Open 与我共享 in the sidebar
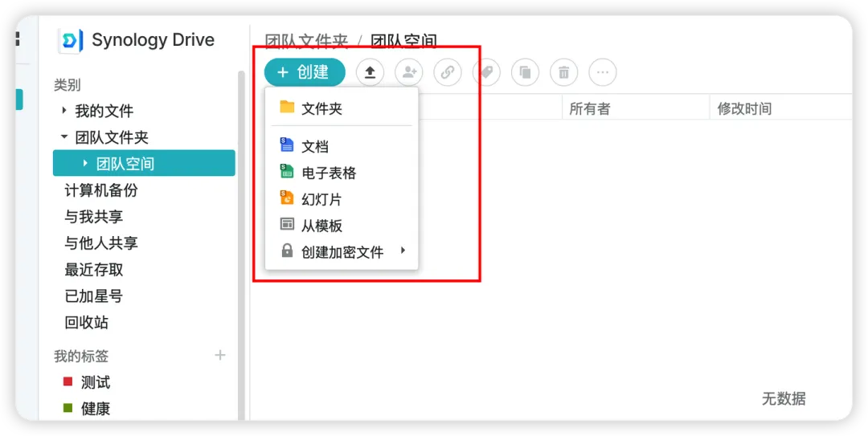 (93, 216)
